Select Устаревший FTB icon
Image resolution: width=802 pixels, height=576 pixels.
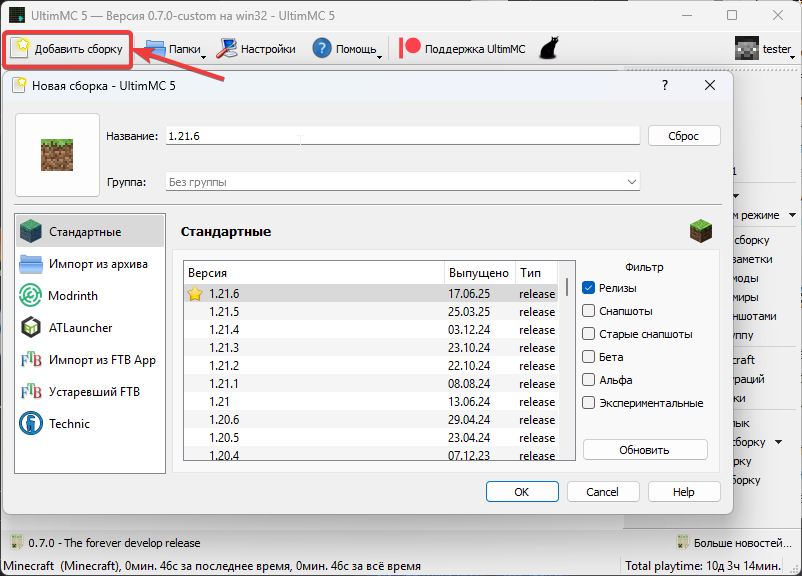(x=31, y=392)
